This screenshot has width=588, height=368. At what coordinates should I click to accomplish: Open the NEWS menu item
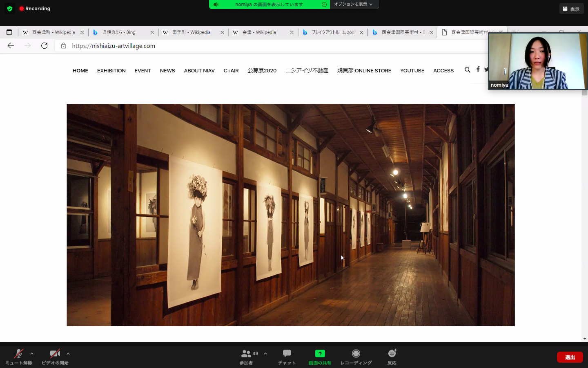click(167, 71)
